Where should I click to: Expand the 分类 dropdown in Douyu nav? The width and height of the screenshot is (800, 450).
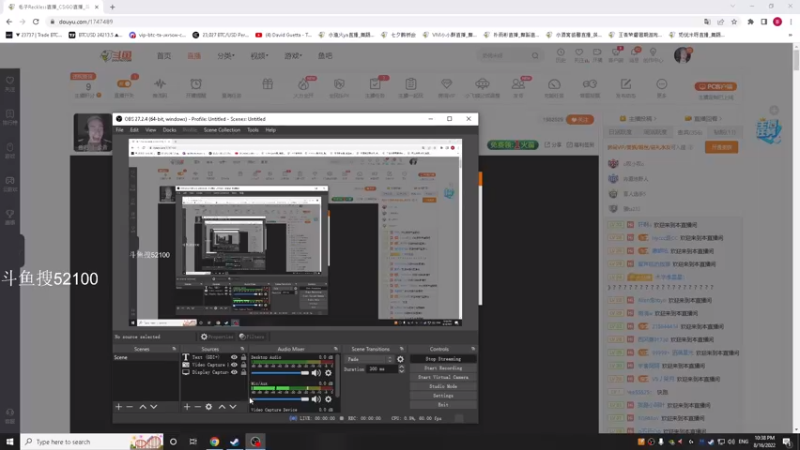tap(226, 56)
